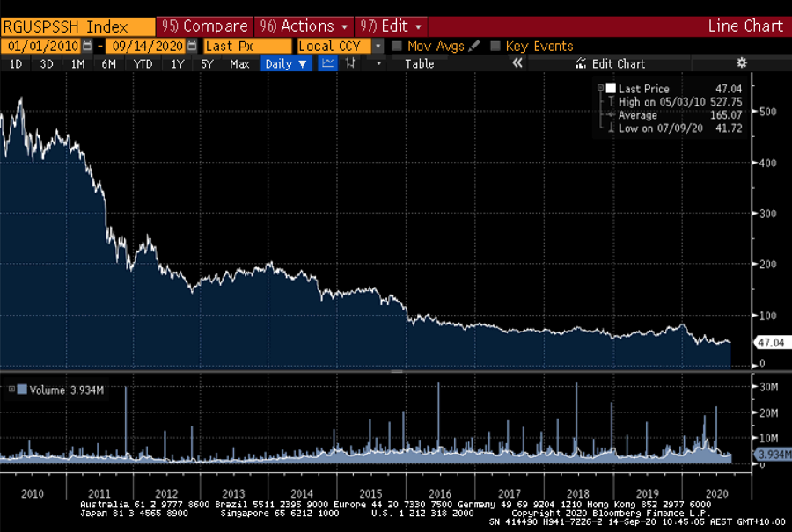Click the pencil icon beside Mov Avgs

(475, 46)
